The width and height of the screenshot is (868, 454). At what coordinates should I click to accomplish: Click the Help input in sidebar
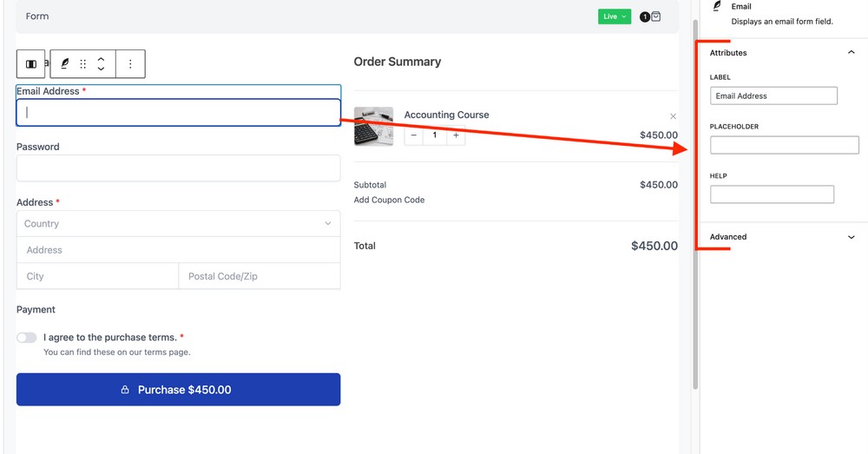tap(772, 194)
